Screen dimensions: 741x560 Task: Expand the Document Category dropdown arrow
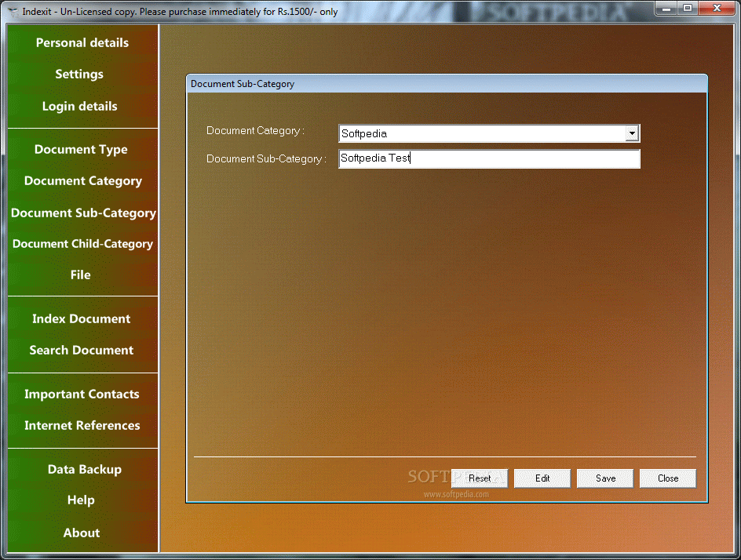tap(632, 133)
